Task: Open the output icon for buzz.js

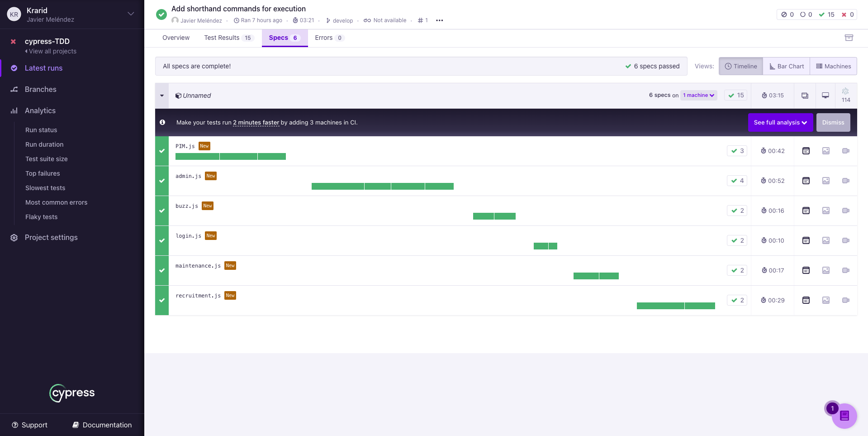Action: tap(806, 211)
